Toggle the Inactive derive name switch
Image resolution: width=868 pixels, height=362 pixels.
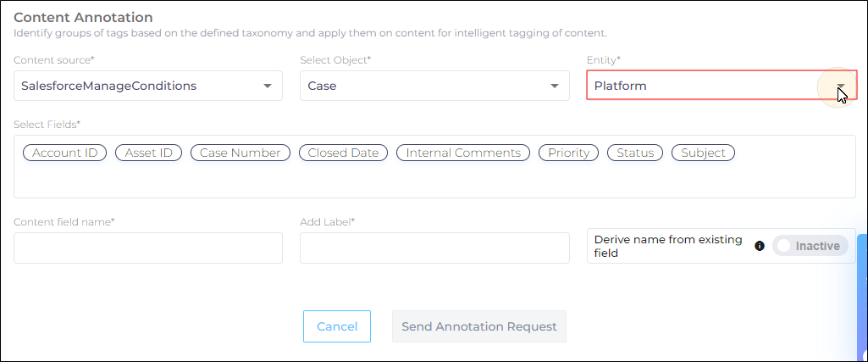pyautogui.click(x=810, y=246)
